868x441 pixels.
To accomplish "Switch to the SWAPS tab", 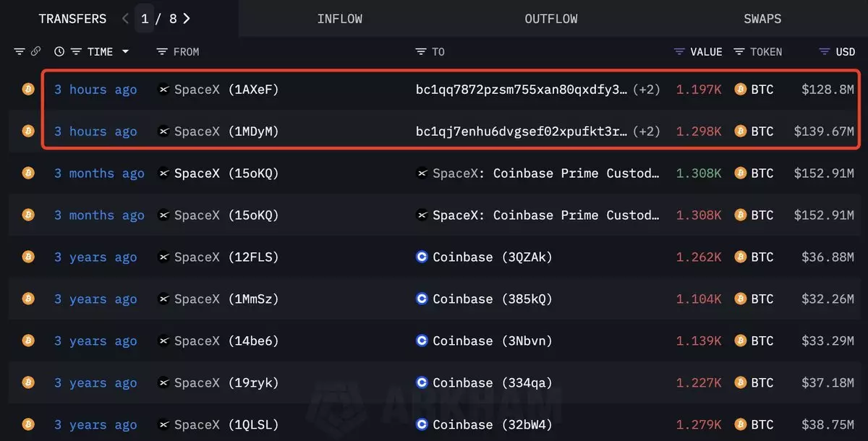I will pos(762,19).
